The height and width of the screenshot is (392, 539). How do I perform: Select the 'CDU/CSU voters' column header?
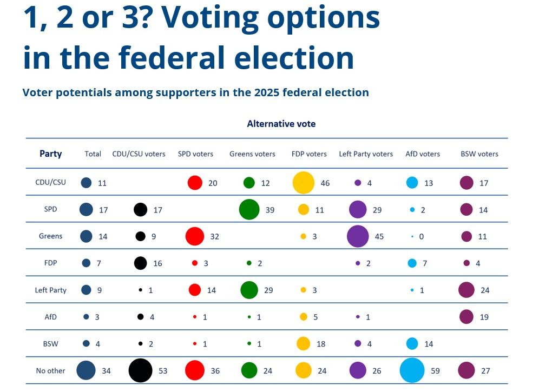click(139, 154)
